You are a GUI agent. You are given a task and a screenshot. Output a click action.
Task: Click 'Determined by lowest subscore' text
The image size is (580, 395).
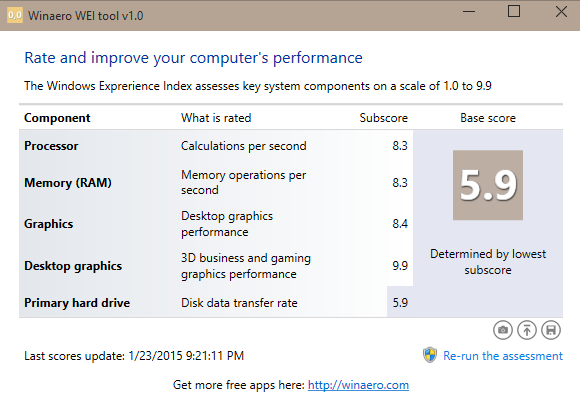click(x=488, y=262)
